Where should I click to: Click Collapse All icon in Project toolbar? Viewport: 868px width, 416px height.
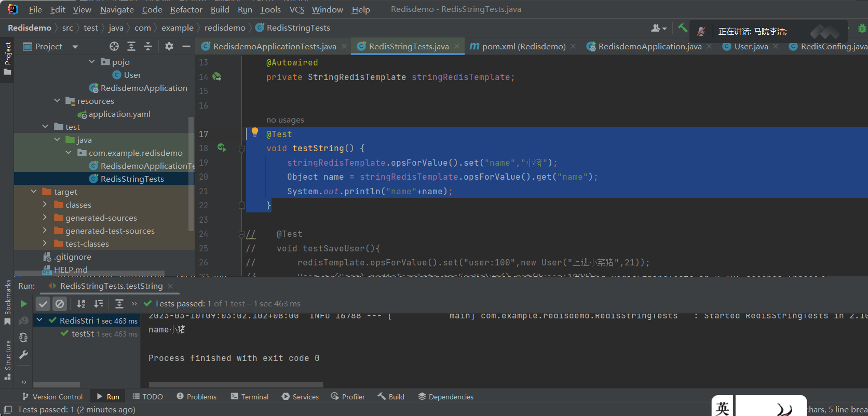coord(148,47)
